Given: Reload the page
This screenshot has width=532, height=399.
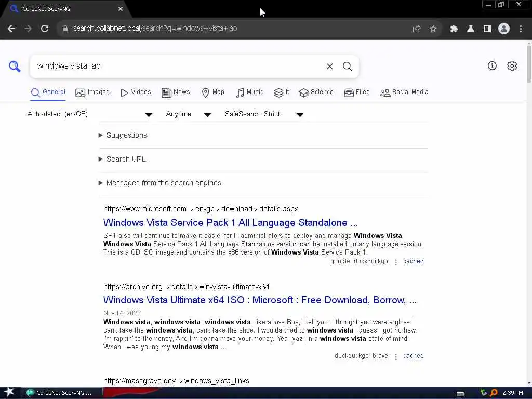Looking at the screenshot, I should click(45, 29).
